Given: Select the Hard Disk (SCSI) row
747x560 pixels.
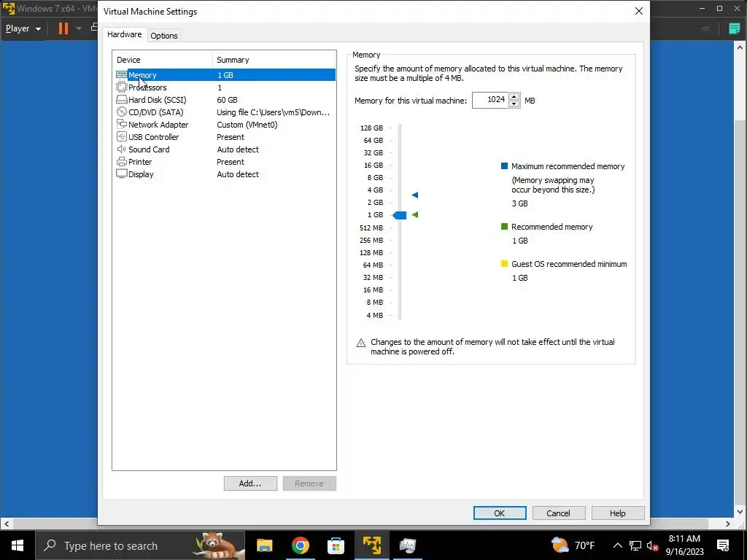Looking at the screenshot, I should tap(225, 99).
